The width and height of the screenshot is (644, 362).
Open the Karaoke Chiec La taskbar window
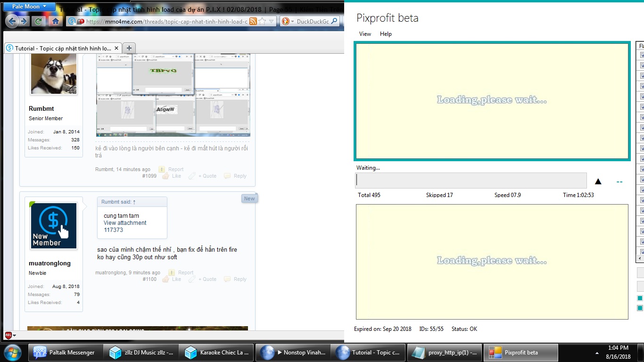pos(216,352)
